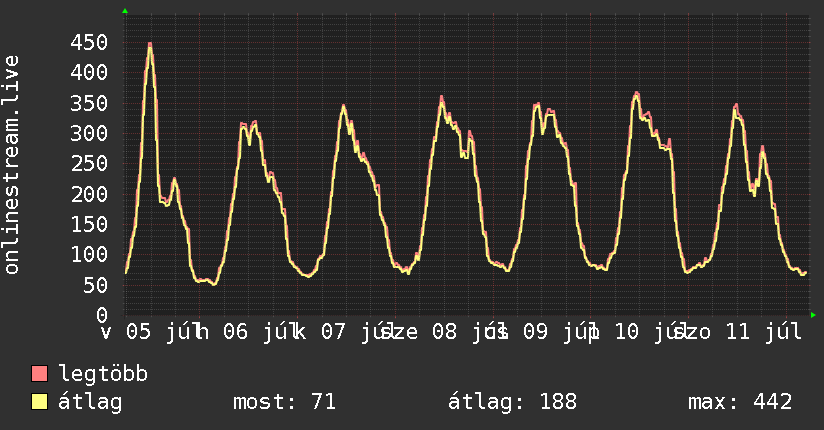The image size is (824, 430).
Task: Click the 450 label on the Y axis
Action: [89, 42]
